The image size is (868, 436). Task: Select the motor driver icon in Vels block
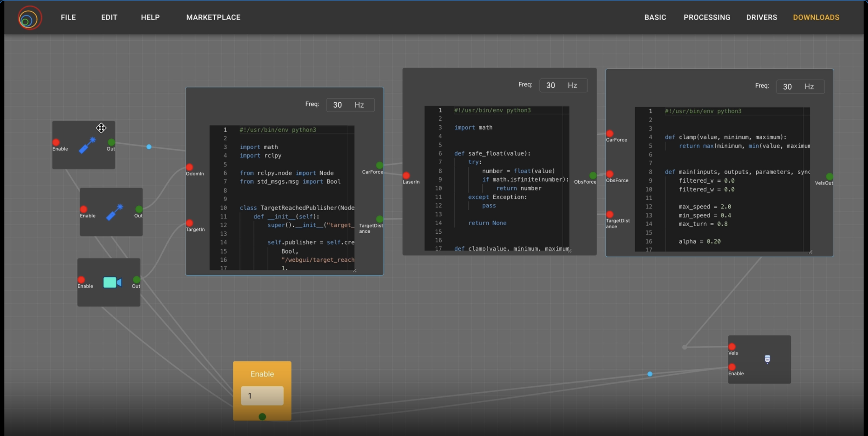[x=767, y=359]
